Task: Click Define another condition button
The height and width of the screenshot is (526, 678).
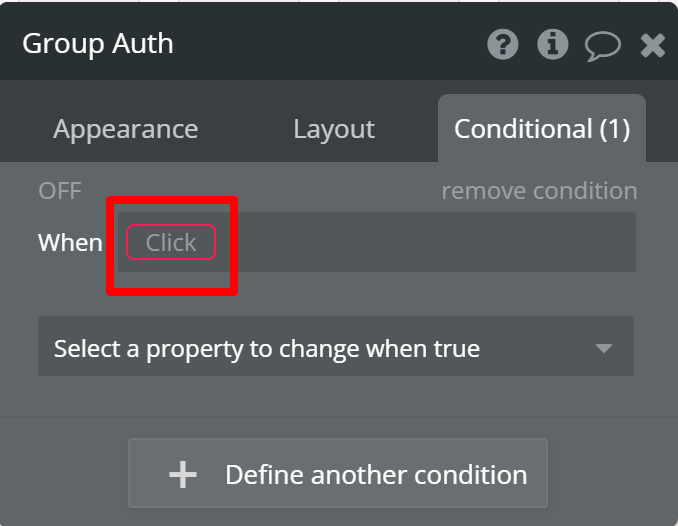Action: pos(338,473)
